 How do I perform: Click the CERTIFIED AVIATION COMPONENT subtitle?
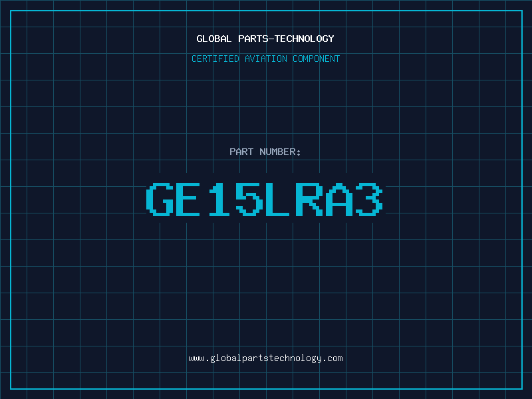(x=265, y=59)
